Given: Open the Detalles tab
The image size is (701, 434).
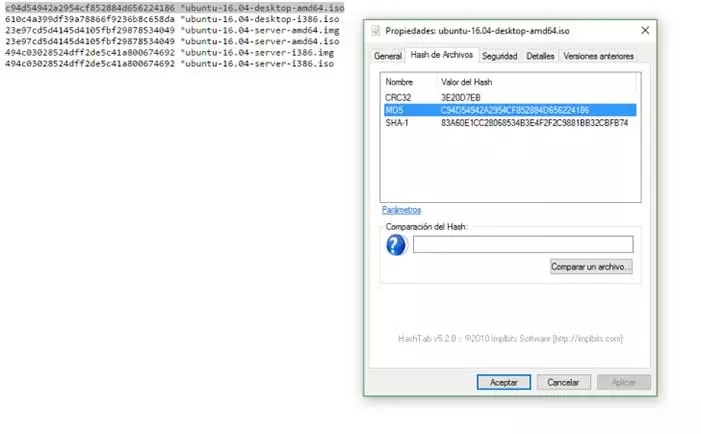Looking at the screenshot, I should 540,56.
